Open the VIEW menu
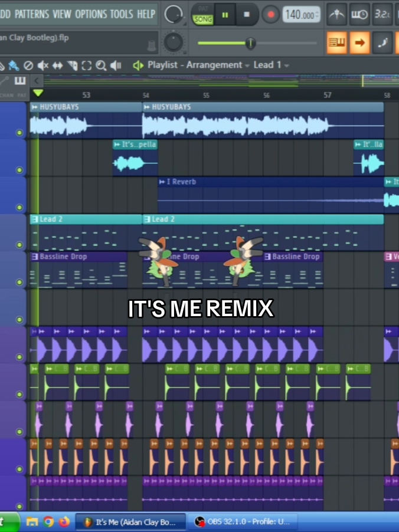Screen dimensions: 399x532 (x=61, y=14)
